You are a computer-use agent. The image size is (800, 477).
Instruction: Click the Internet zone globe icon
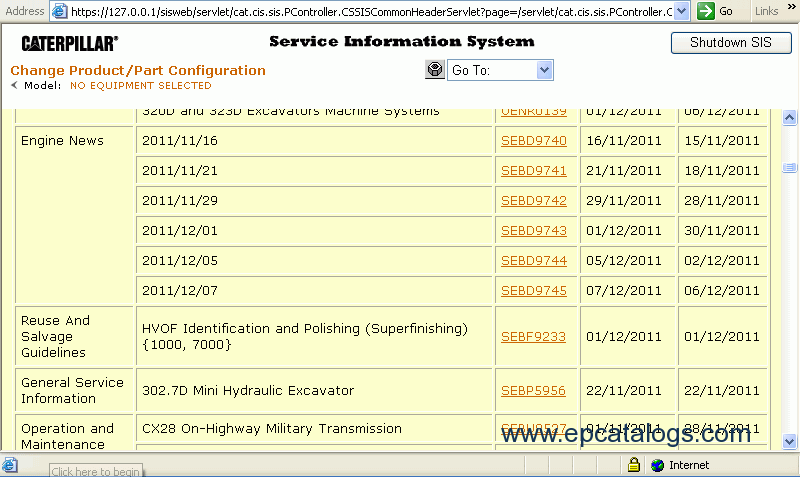click(x=657, y=465)
